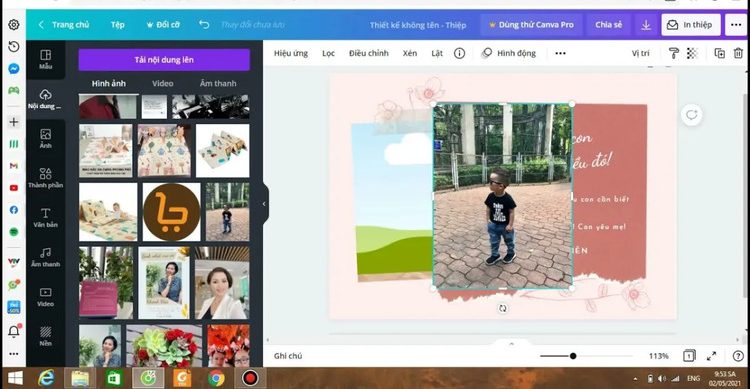Open YouTube in browser sidebar
The image size is (750, 389).
click(14, 188)
